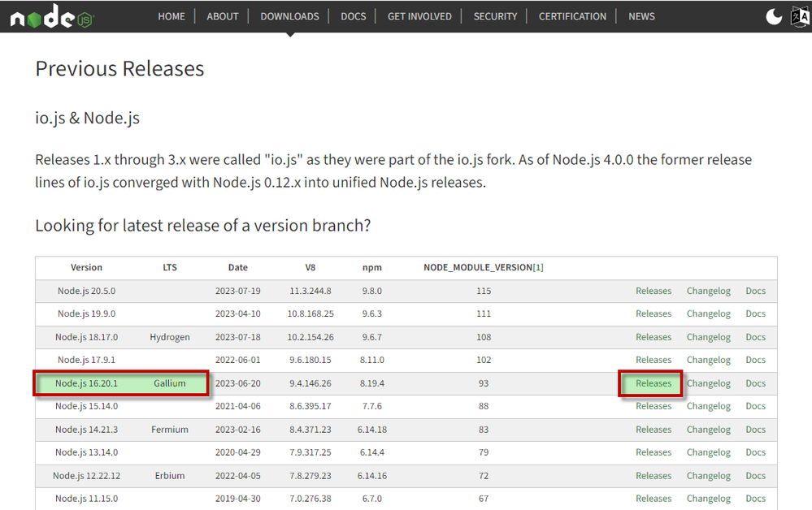Open Changelog for Node.js 20.5.0
Image resolution: width=812 pixels, height=510 pixels.
point(709,291)
